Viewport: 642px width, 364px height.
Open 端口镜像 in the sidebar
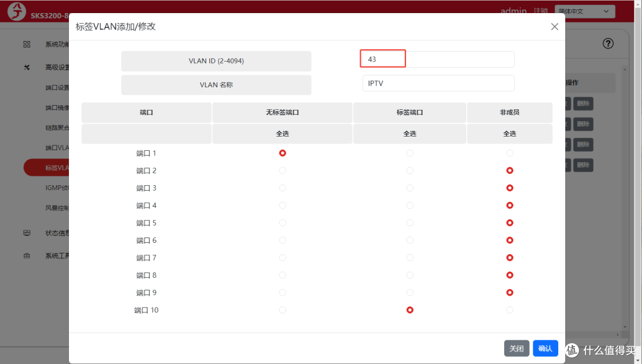pos(57,107)
